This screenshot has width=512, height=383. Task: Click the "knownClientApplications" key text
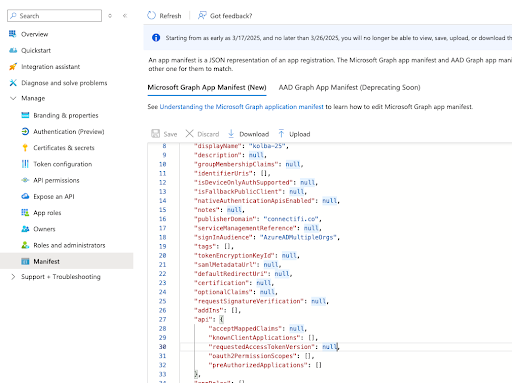pyautogui.click(x=254, y=338)
